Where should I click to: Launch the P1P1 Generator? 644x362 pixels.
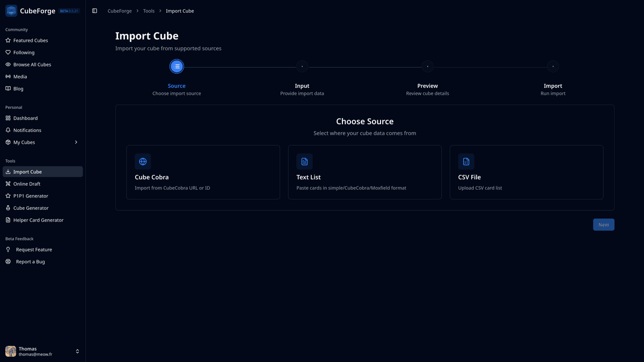click(33, 195)
